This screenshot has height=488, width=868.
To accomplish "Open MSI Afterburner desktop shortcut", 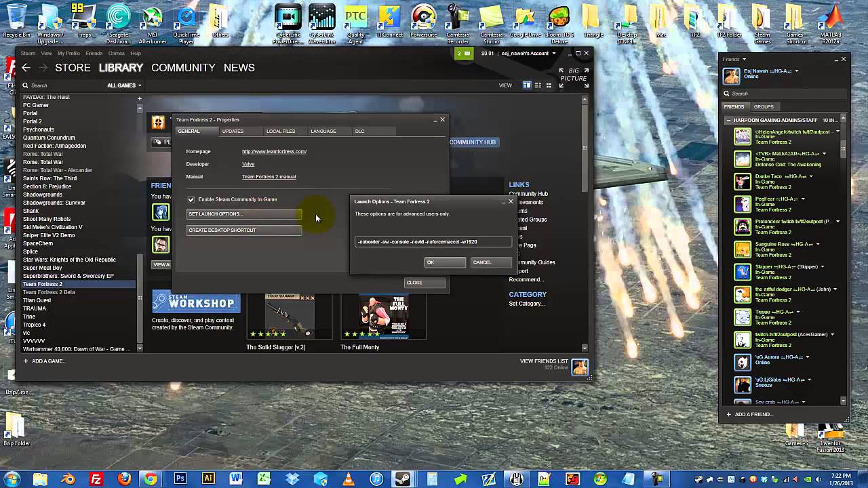I will click(153, 24).
